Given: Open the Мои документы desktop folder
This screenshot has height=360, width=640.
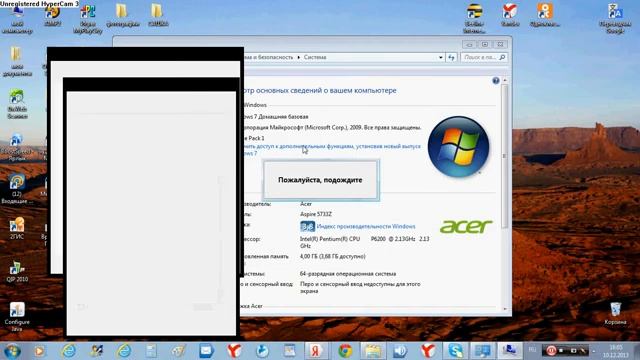Looking at the screenshot, I should click(x=16, y=62).
